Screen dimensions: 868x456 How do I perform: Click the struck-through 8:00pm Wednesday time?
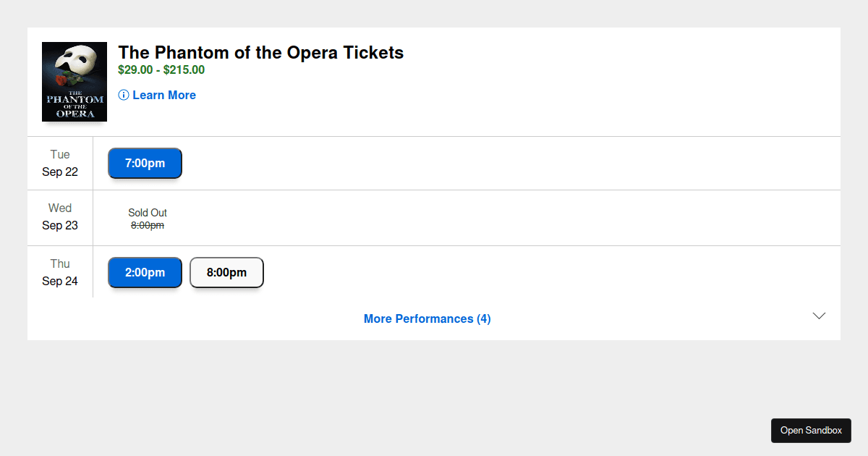coord(148,226)
